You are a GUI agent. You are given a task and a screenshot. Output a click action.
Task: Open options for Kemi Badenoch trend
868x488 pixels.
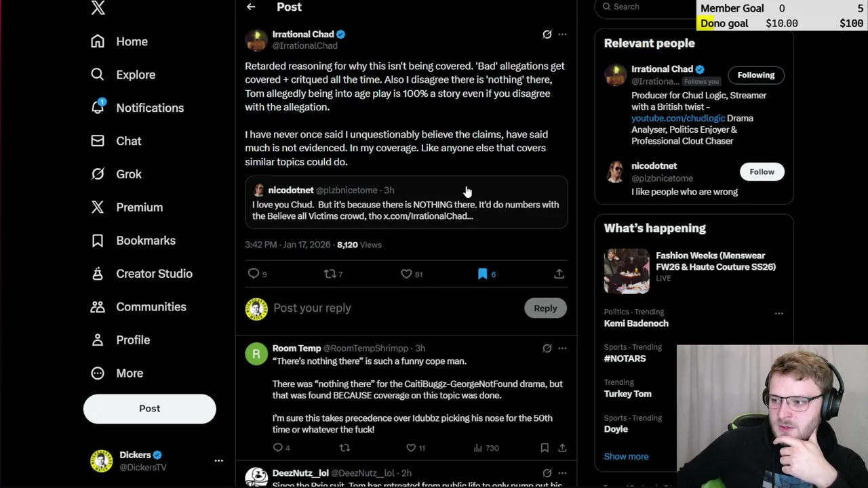(x=778, y=313)
